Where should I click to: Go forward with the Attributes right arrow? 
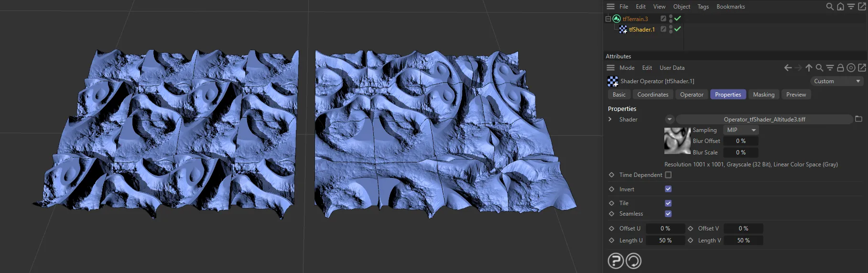pyautogui.click(x=798, y=68)
